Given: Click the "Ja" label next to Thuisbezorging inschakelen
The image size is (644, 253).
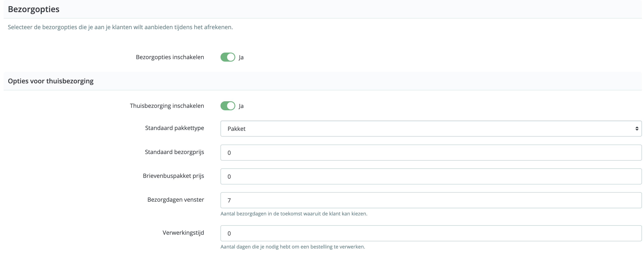Looking at the screenshot, I should [x=241, y=106].
